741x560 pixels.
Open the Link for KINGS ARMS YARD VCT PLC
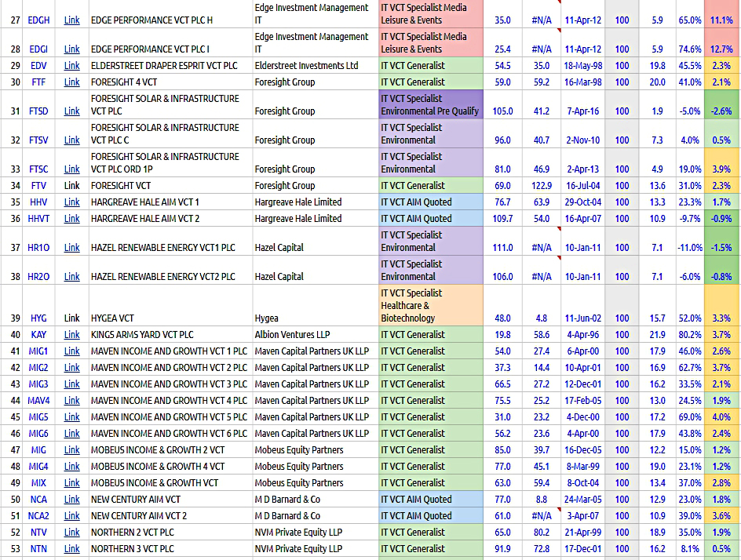[x=72, y=335]
